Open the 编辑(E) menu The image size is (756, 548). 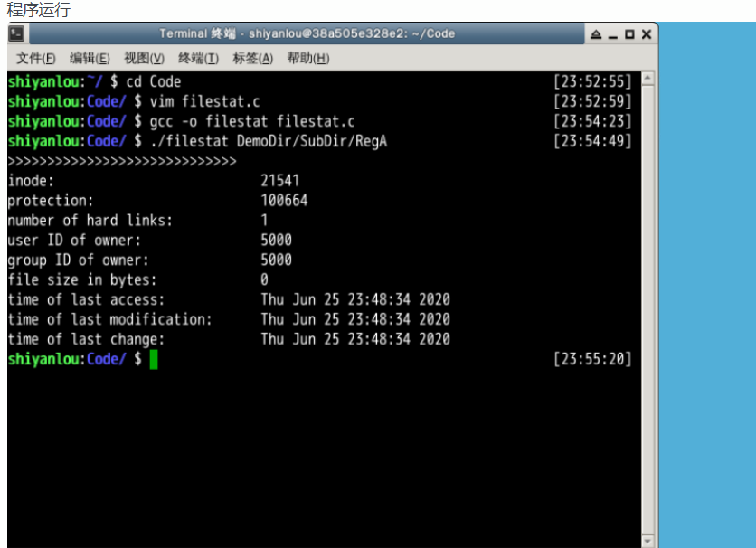coord(90,58)
